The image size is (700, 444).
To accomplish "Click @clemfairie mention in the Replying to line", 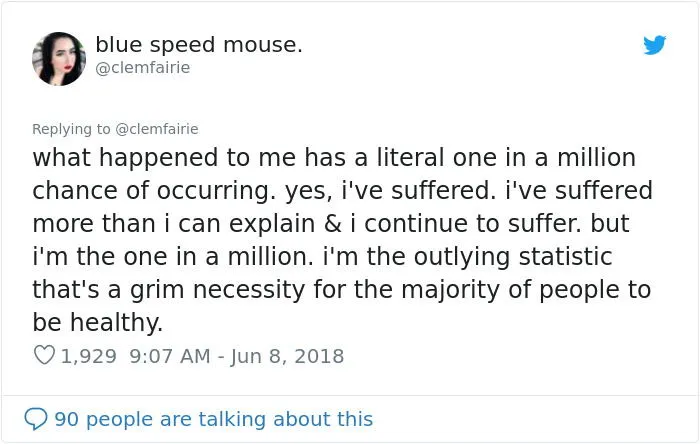I will click(159, 128).
